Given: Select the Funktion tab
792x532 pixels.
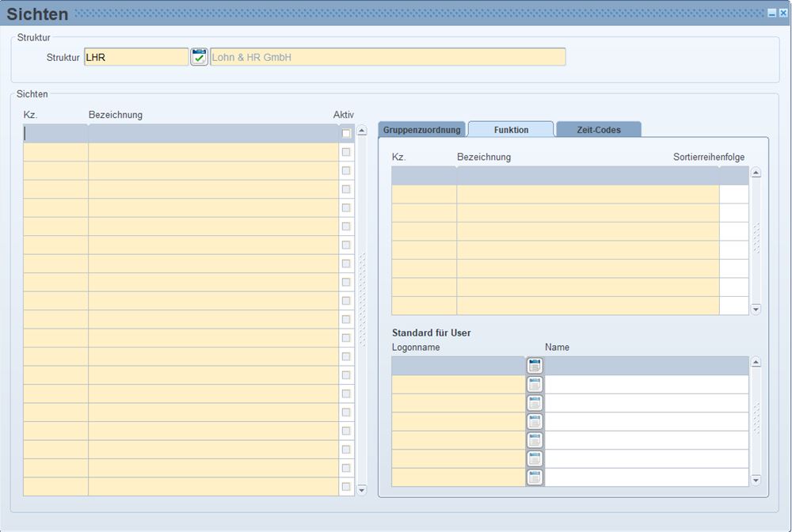Looking at the screenshot, I should coord(511,130).
